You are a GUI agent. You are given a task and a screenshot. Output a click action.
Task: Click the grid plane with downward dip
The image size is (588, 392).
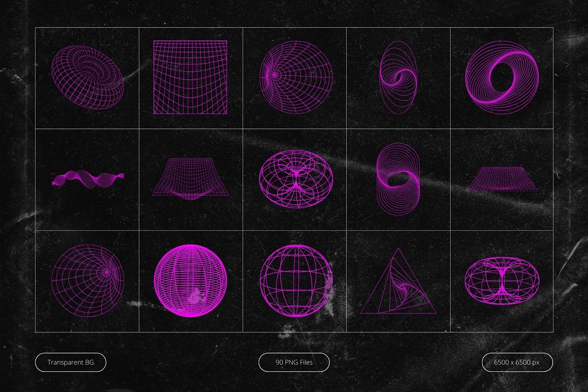190,178
